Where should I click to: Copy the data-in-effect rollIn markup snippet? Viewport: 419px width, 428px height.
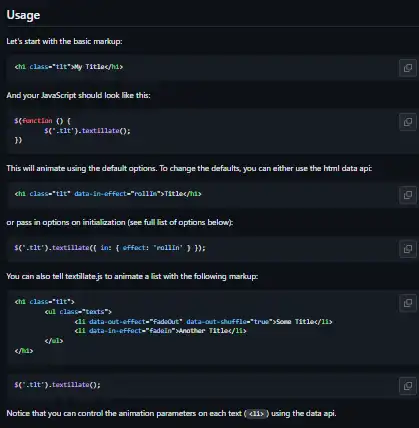tap(408, 195)
